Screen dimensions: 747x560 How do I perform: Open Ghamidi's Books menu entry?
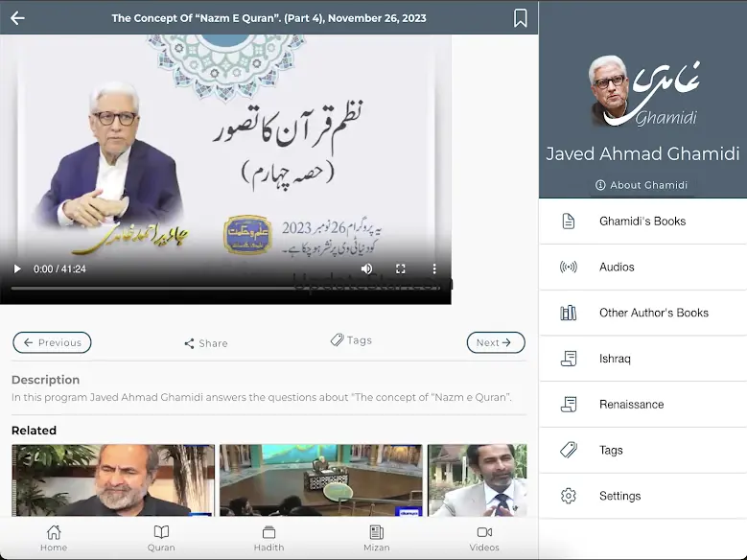tap(642, 222)
